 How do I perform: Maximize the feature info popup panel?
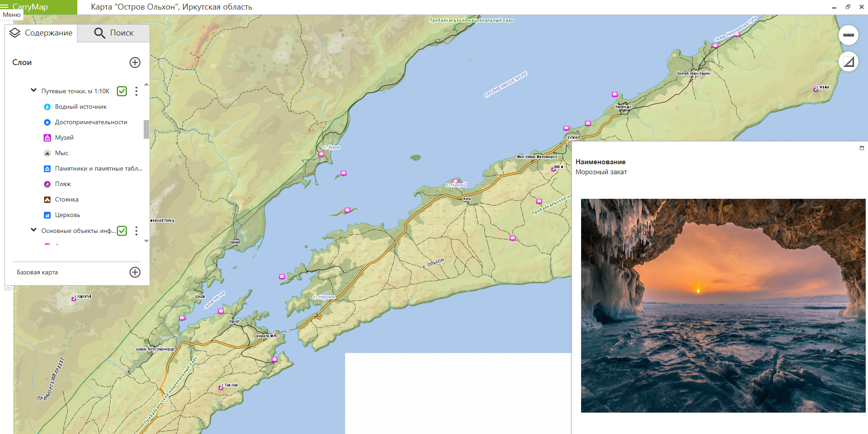[x=862, y=148]
